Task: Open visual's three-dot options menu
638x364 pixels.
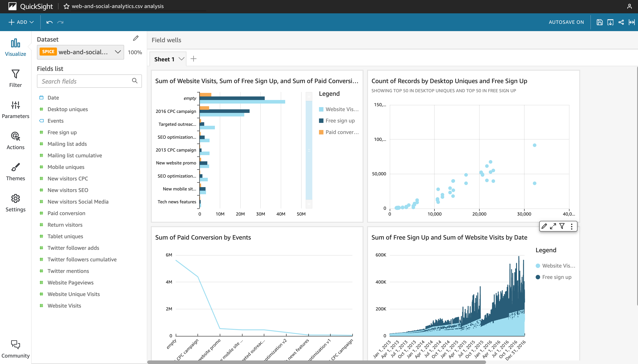Action: [x=571, y=226]
